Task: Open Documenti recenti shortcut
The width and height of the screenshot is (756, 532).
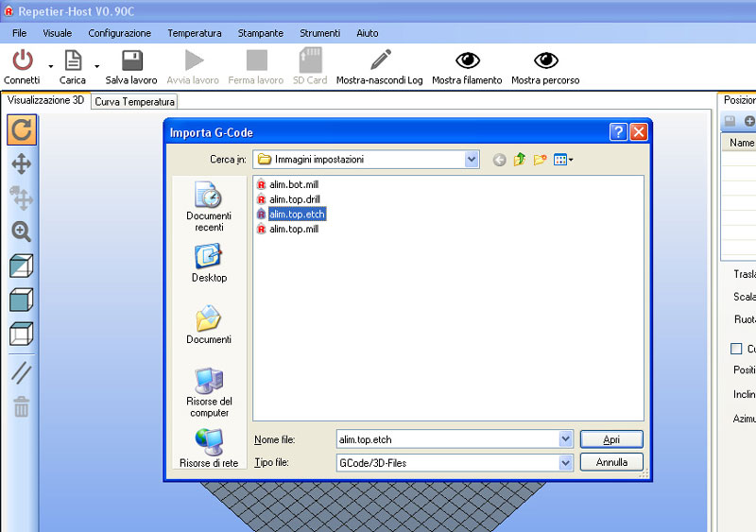Action: [x=209, y=206]
